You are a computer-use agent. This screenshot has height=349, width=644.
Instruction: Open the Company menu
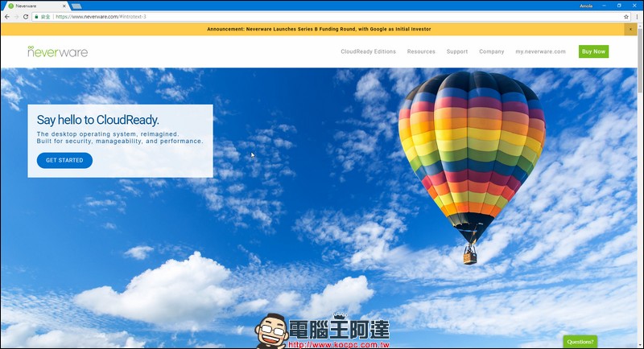[x=491, y=51]
